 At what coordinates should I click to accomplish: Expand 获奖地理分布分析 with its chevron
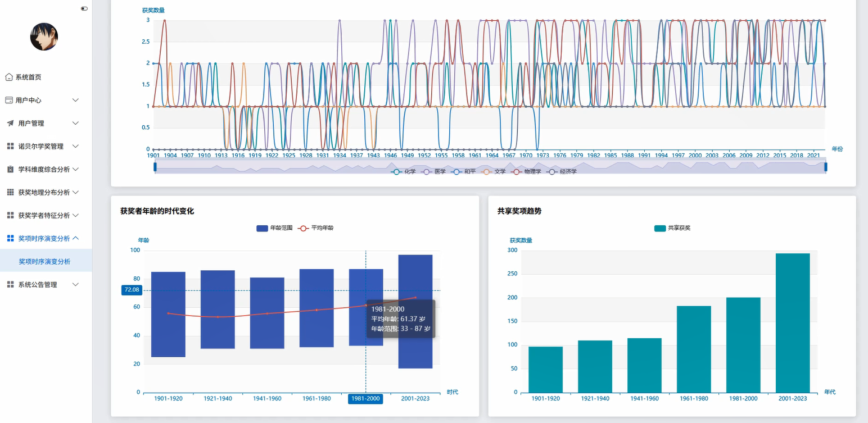click(x=76, y=192)
